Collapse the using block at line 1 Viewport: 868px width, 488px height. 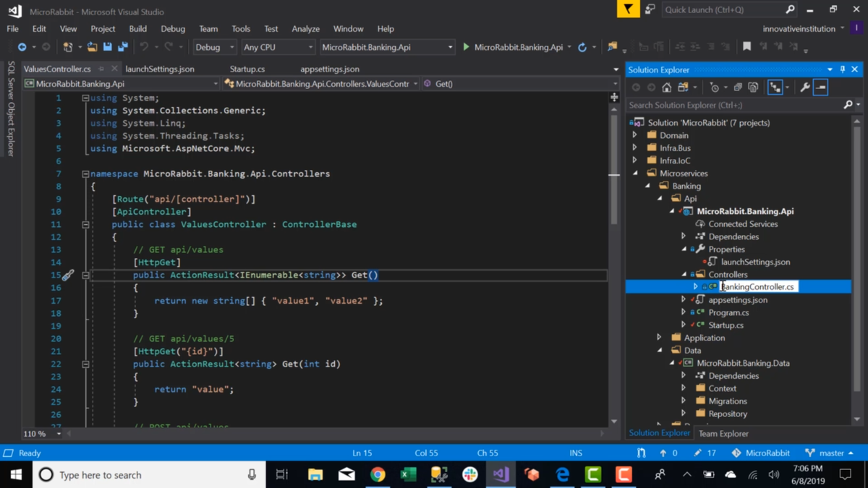85,98
